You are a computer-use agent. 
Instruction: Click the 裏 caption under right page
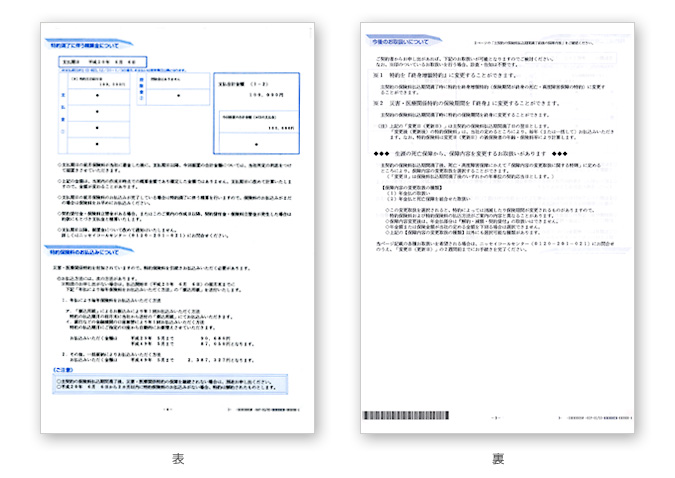(497, 459)
